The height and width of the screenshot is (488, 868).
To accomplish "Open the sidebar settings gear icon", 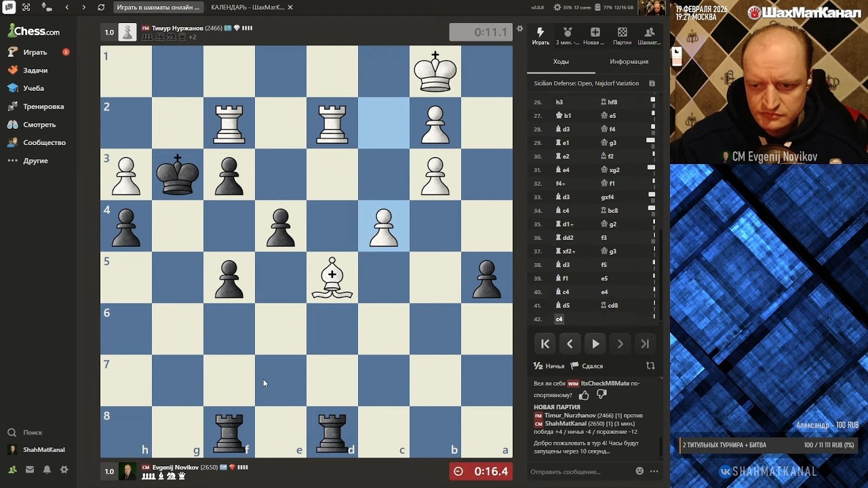I will coord(64,469).
